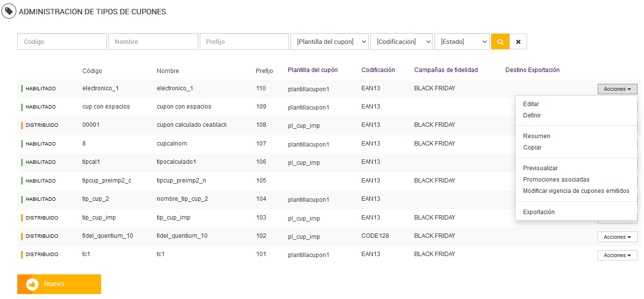Select Modificar vigencia de cupones emitidos
Image resolution: width=644 pixels, height=299 pixels.
(x=576, y=191)
